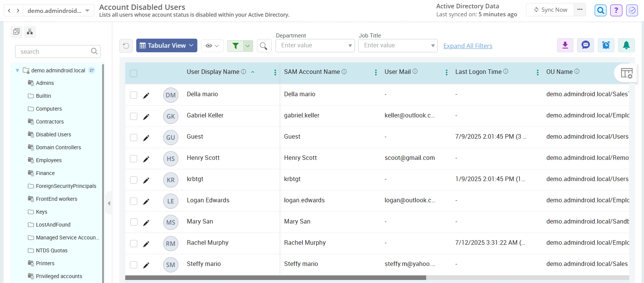Open the column settings table icon
Viewport: 644px width, 283px height.
point(627,73)
